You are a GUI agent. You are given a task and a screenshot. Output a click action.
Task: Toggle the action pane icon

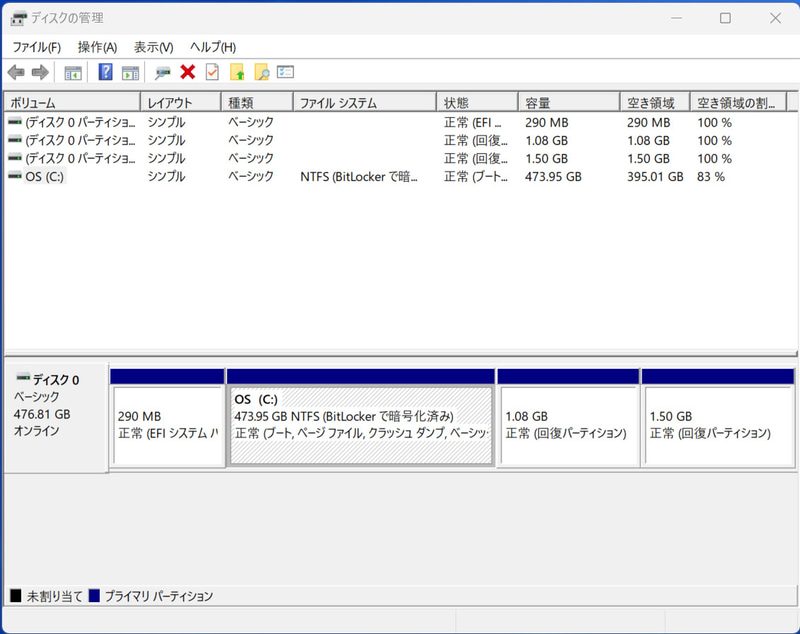pos(130,73)
